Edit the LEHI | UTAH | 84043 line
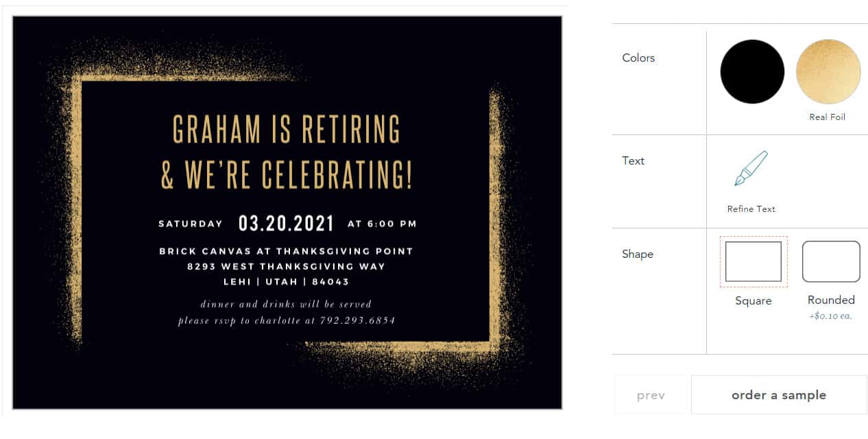Screen dimensions: 868x439 pos(287,281)
